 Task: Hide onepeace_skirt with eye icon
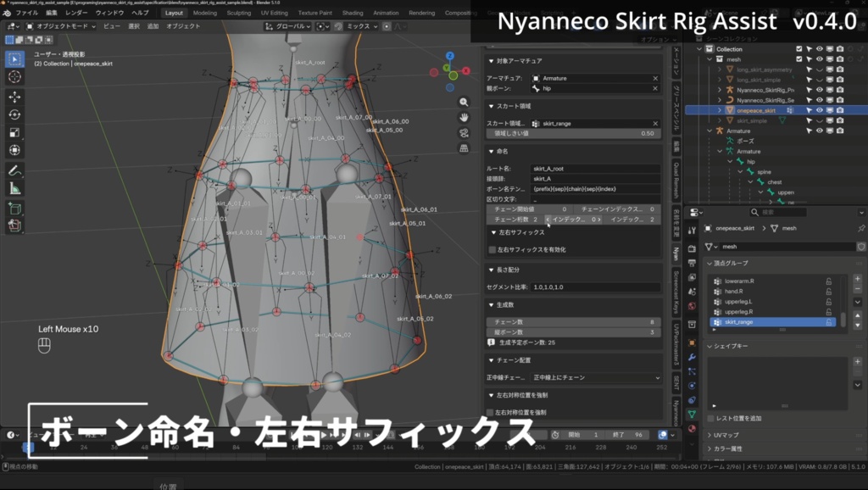pyautogui.click(x=820, y=110)
